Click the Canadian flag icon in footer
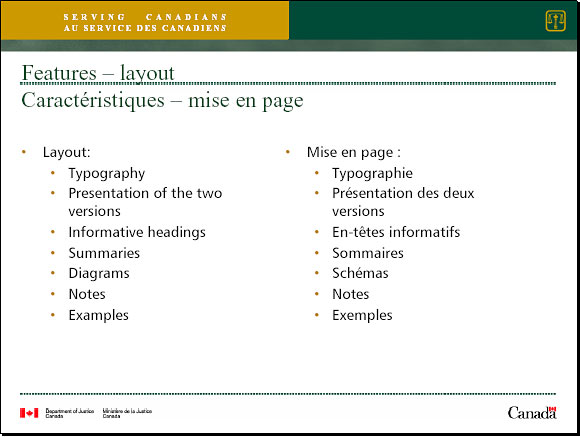The height and width of the screenshot is (437, 580). pyautogui.click(x=29, y=413)
